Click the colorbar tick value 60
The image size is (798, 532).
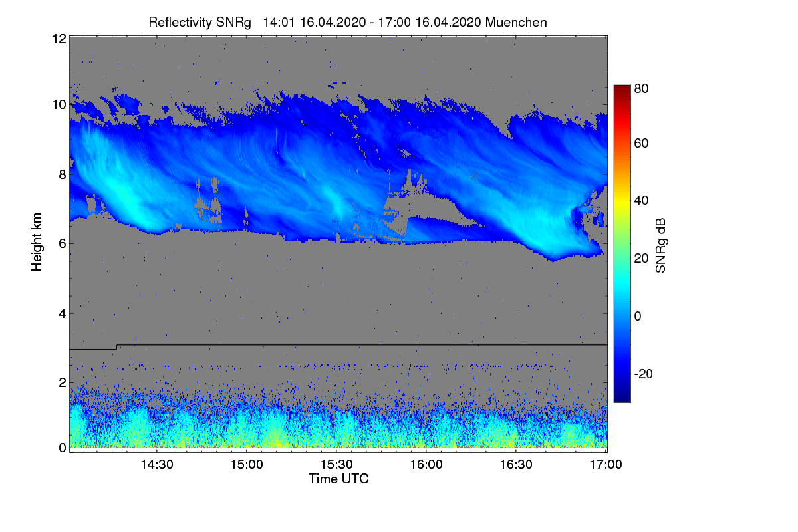tap(642, 144)
